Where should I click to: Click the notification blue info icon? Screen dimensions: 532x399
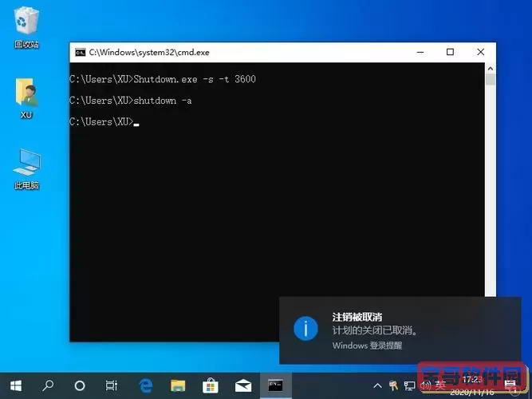(x=305, y=328)
